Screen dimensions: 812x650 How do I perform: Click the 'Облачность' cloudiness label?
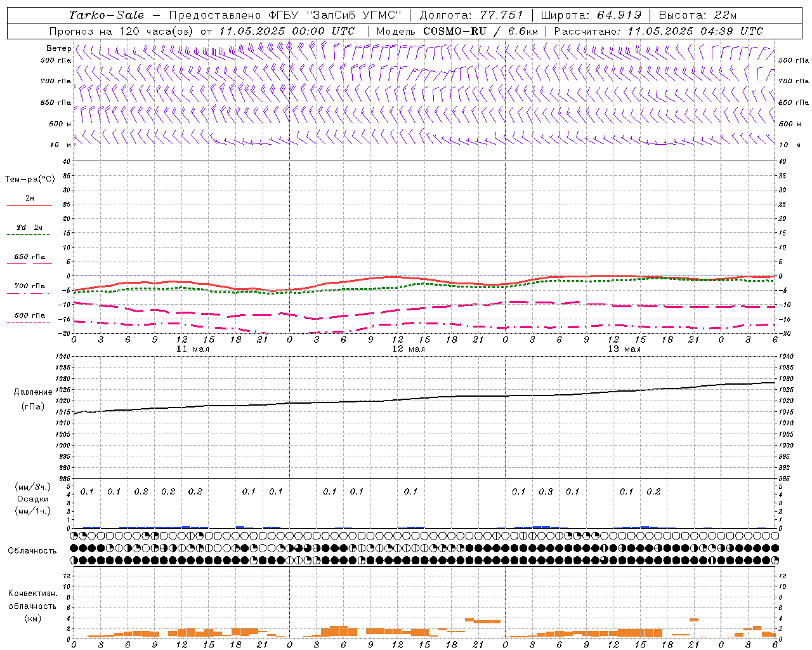[32, 551]
